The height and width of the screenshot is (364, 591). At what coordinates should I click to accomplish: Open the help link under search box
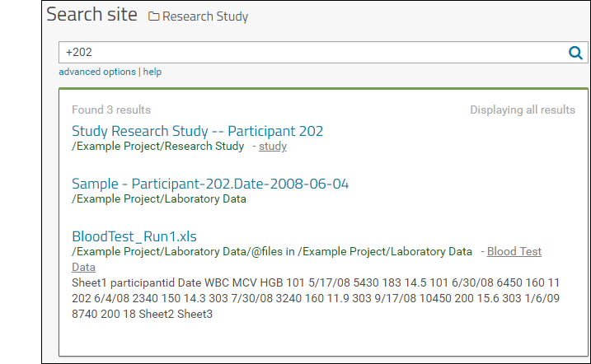coord(152,72)
